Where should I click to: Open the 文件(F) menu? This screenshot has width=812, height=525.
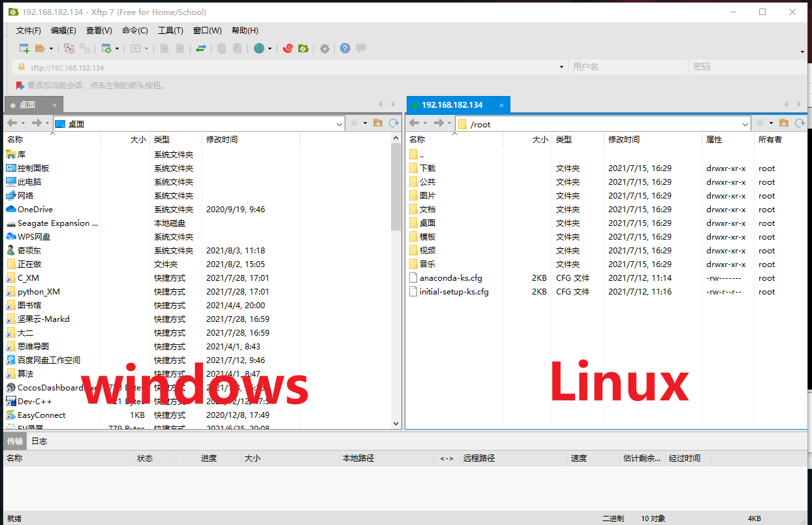click(x=28, y=31)
